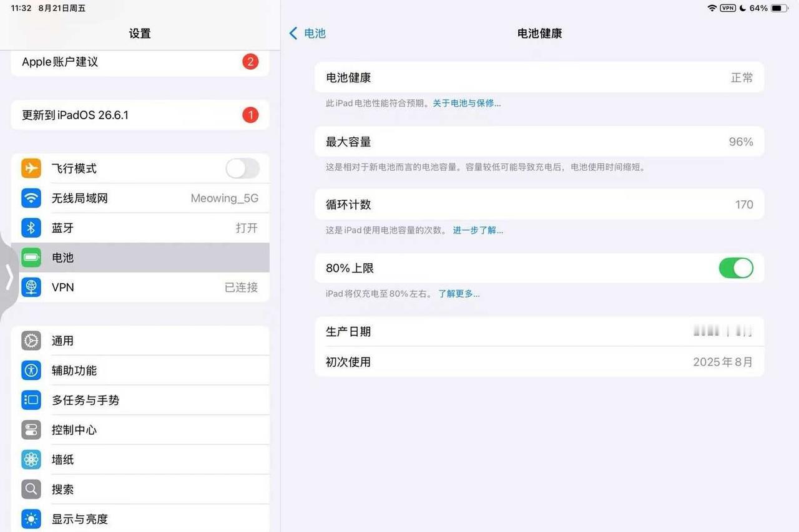
Task: Tap 已连接 VPN status text
Action: pyautogui.click(x=241, y=288)
